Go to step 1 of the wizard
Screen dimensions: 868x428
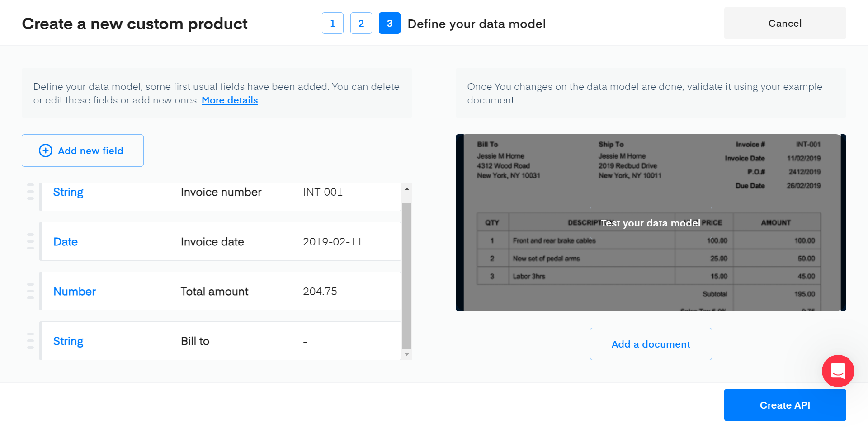click(x=332, y=23)
